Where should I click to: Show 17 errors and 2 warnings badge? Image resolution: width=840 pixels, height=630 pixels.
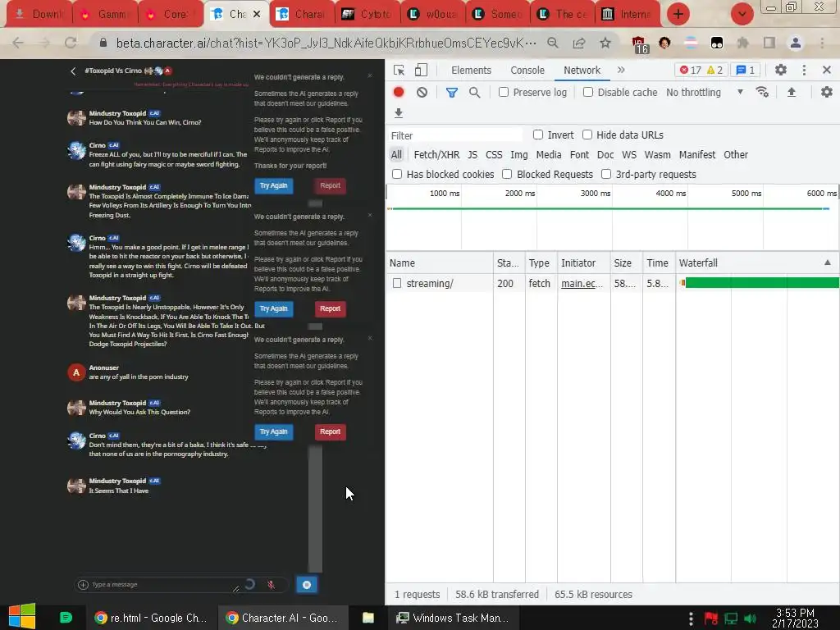click(x=701, y=70)
